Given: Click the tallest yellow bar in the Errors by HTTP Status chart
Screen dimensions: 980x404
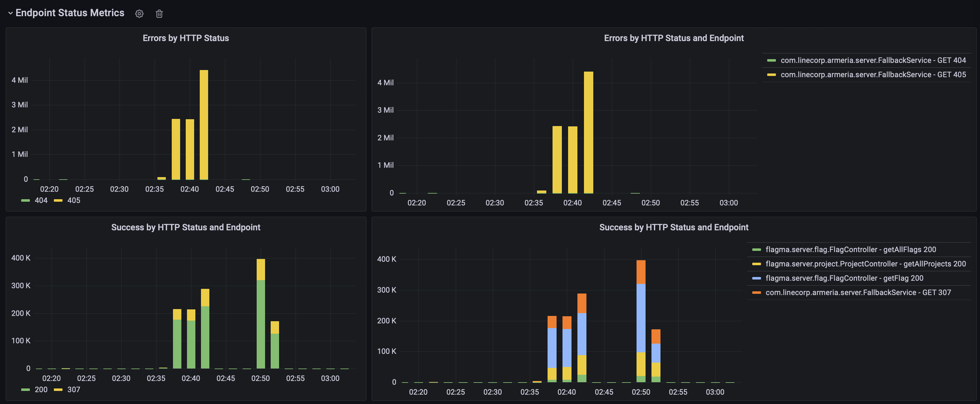Looking at the screenshot, I should tap(204, 124).
